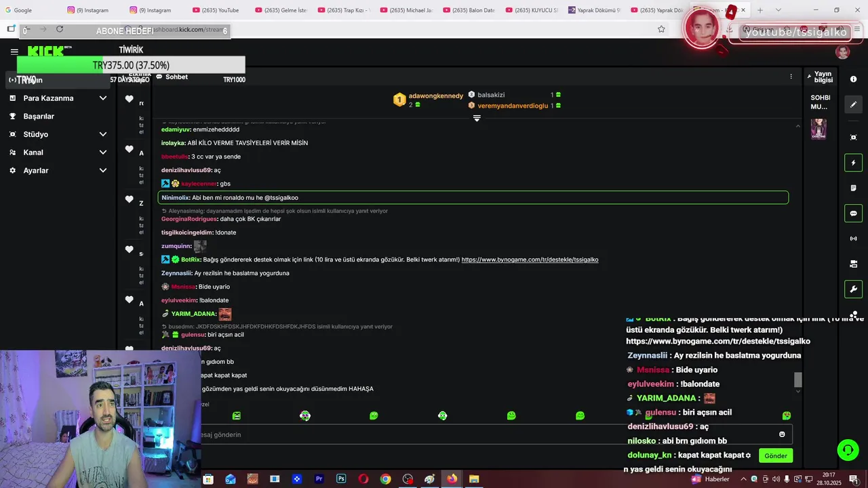This screenshot has height=488, width=868.
Task: Click the Gönder send button
Action: 776,455
